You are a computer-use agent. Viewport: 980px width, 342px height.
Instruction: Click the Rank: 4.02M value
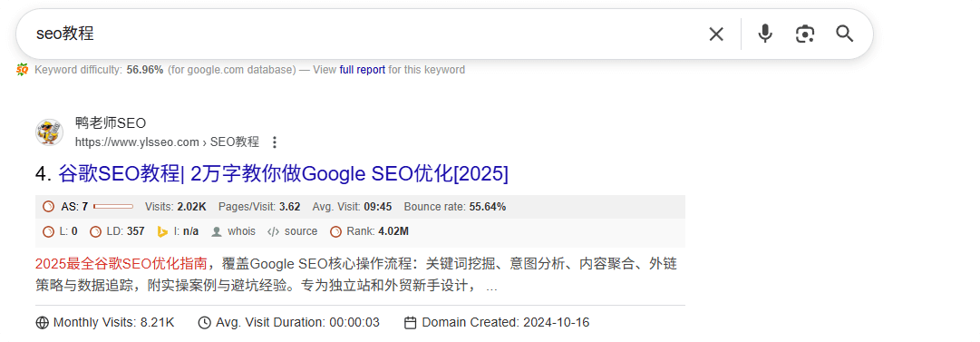tap(377, 231)
